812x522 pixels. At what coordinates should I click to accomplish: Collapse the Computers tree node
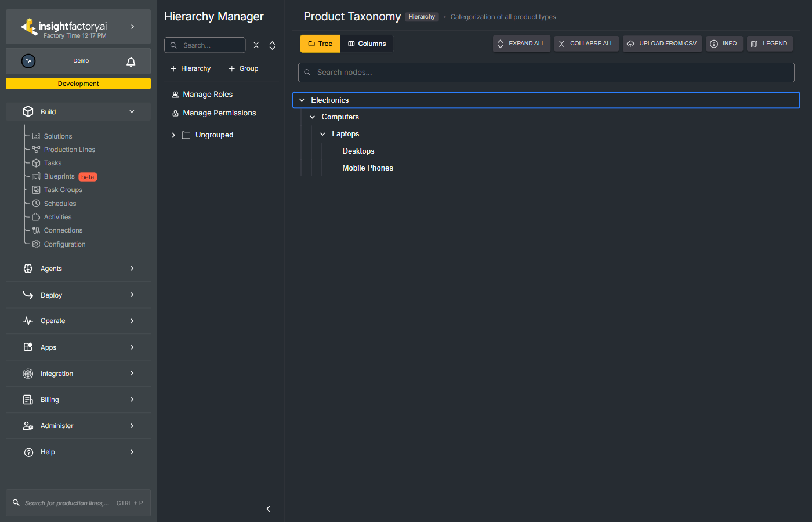[x=312, y=117]
